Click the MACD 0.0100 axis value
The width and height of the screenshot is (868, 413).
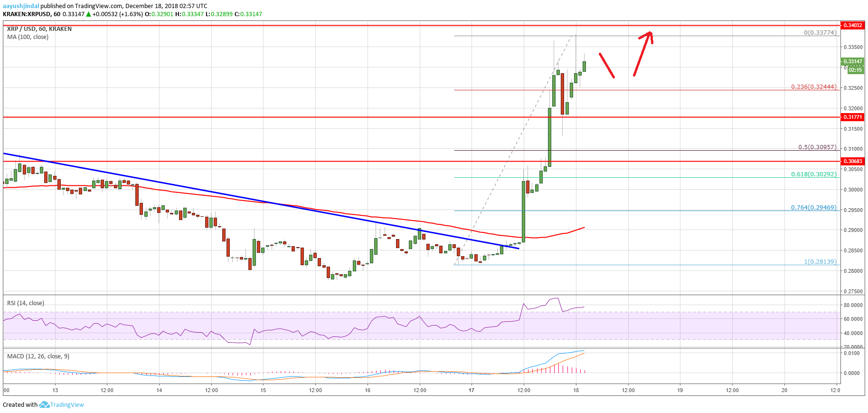pyautogui.click(x=851, y=353)
